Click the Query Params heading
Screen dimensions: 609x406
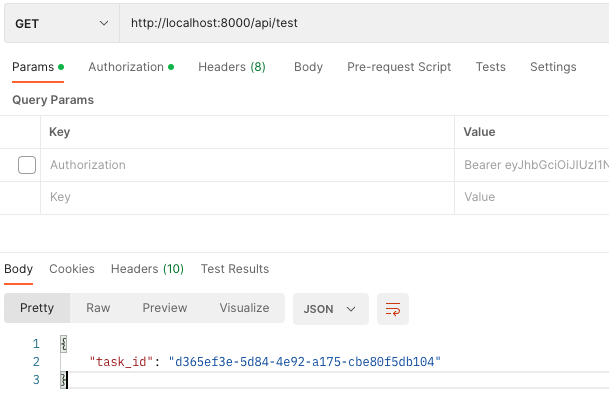coord(53,100)
